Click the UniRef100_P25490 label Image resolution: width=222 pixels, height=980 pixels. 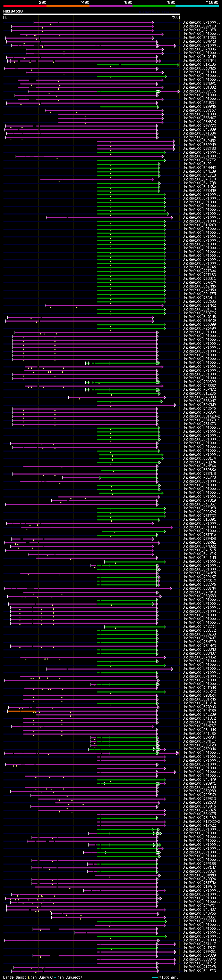pos(199,328)
